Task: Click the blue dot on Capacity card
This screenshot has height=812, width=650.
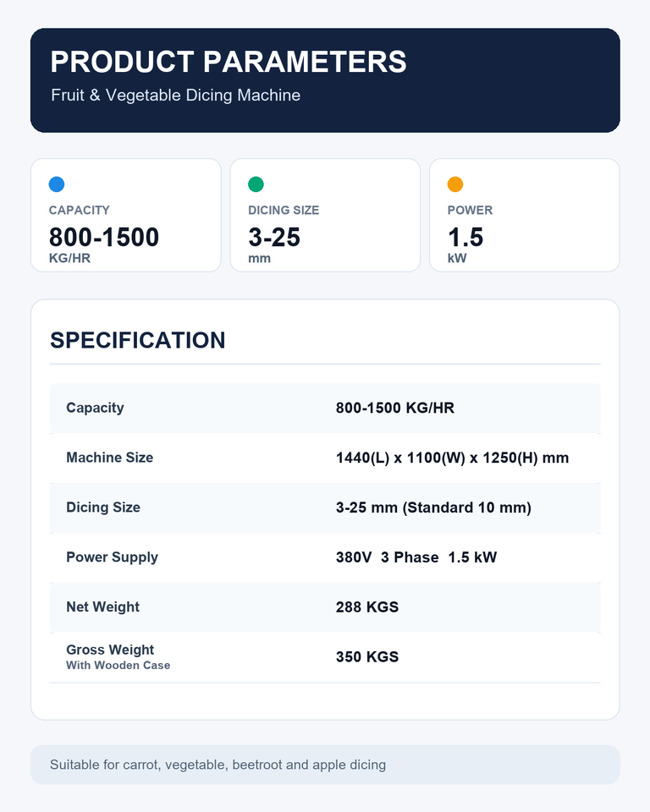Action: point(57,184)
